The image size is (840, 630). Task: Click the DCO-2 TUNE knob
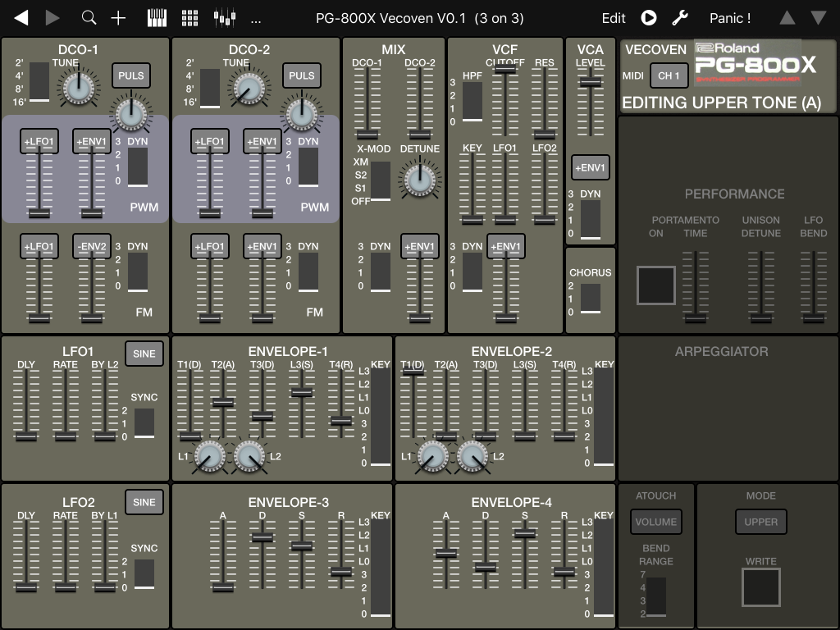click(249, 89)
